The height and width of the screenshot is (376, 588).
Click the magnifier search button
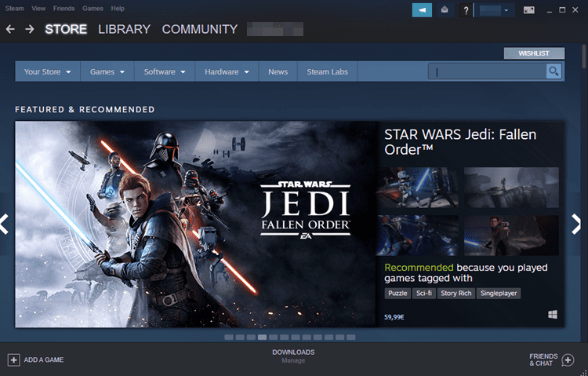pos(554,71)
